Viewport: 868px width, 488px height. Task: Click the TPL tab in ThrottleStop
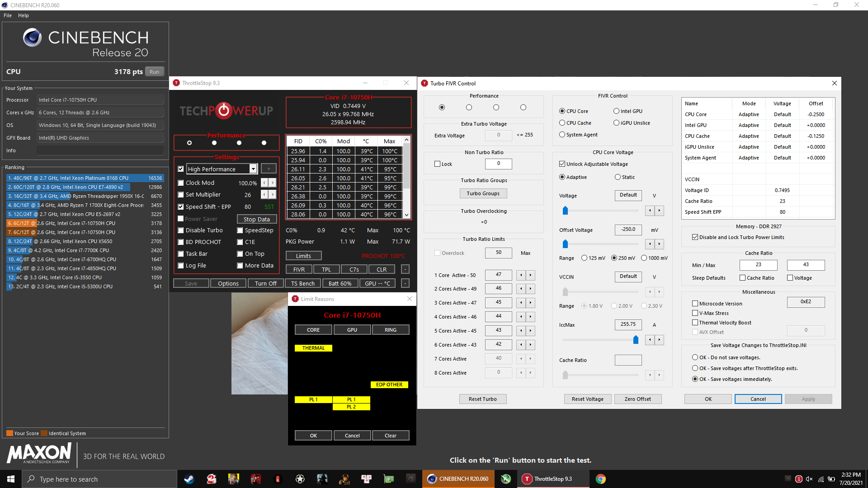330,269
